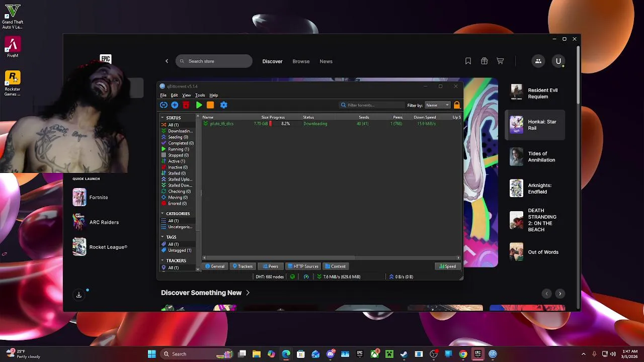Open qBittorrent Edit menu
This screenshot has height=362, width=644.
click(x=174, y=95)
